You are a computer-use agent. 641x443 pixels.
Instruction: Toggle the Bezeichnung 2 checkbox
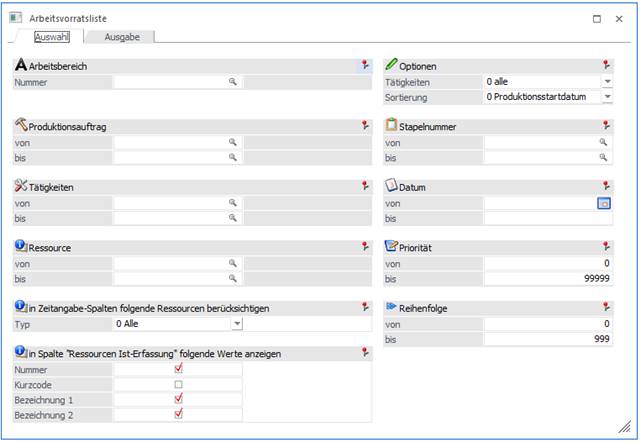coord(178,413)
